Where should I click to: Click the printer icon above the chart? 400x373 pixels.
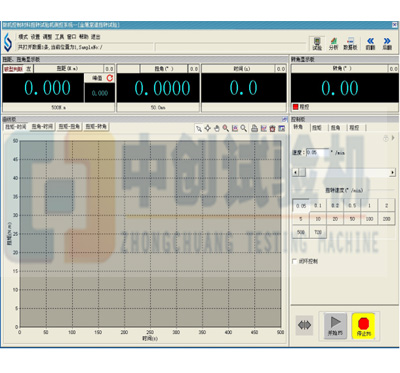pos(254,128)
